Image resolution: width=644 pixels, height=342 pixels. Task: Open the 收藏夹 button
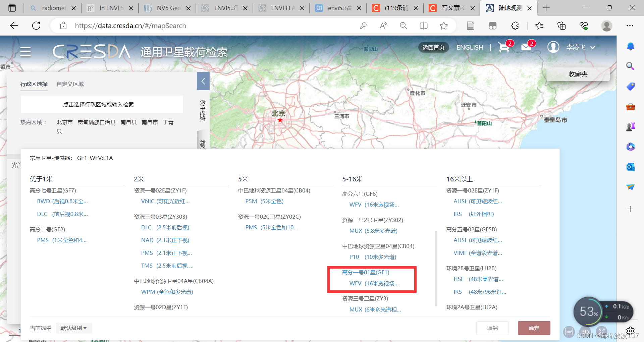click(x=578, y=74)
